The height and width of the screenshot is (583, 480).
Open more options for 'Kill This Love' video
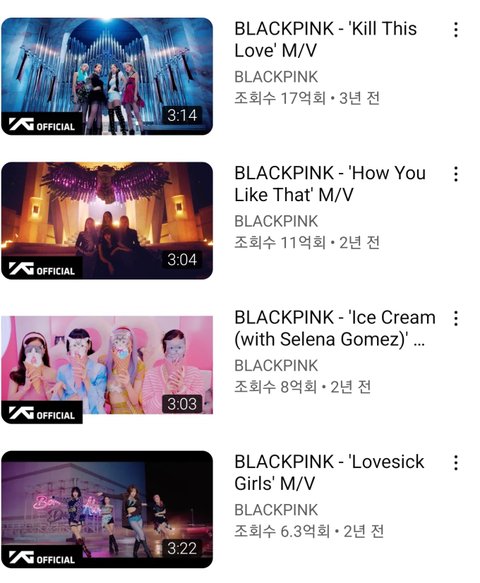455,30
